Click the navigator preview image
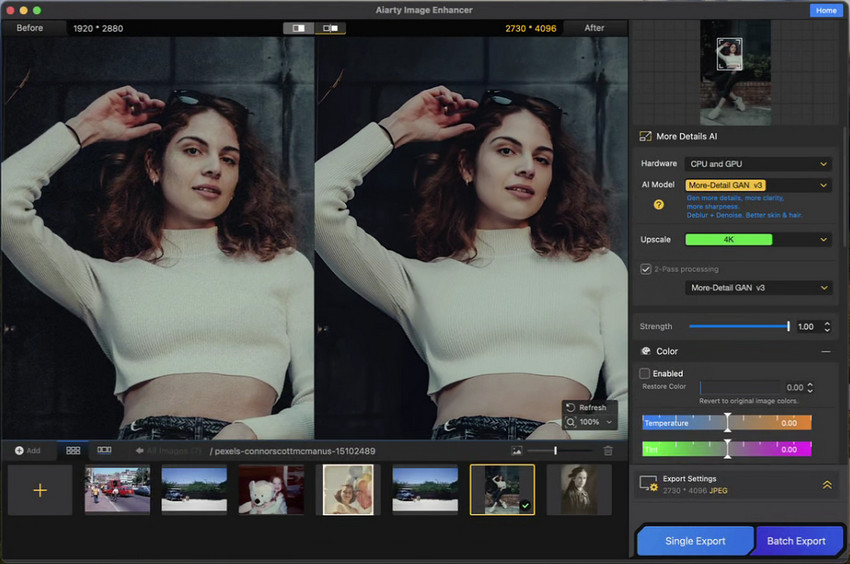 tap(735, 73)
